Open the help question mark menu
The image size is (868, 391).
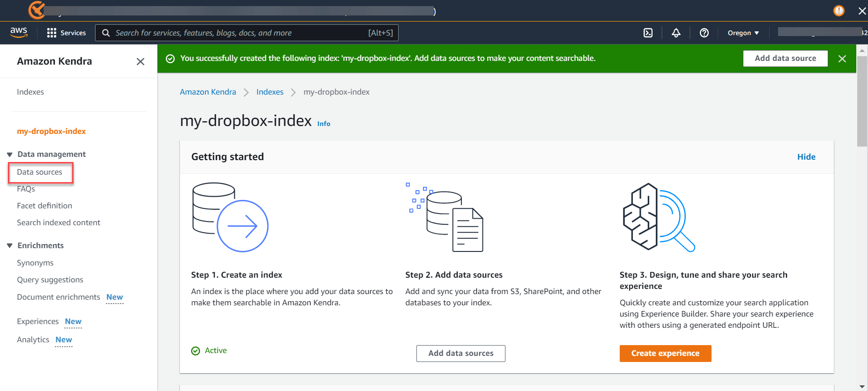(704, 33)
